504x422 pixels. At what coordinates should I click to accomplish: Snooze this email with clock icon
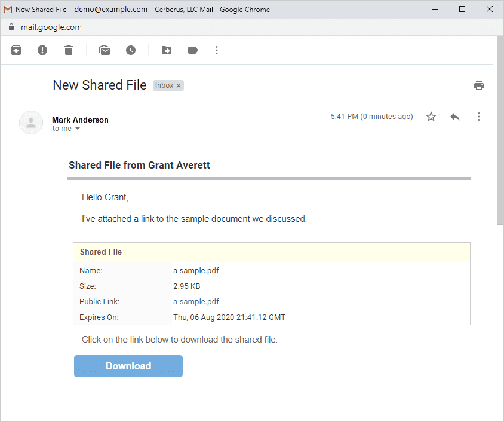[131, 51]
